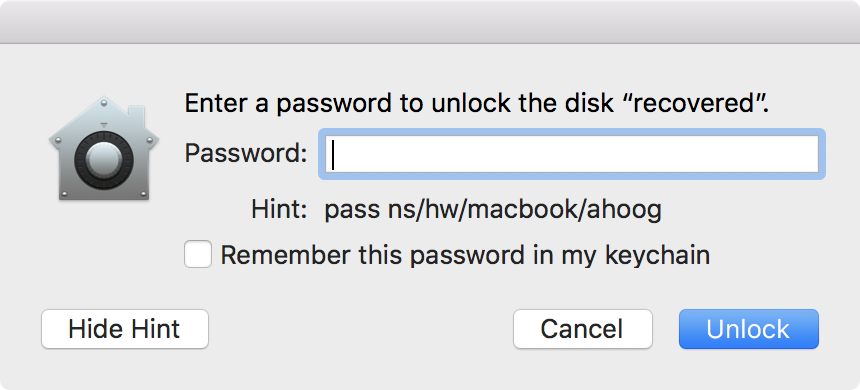Tick the Remember this password checkbox
The height and width of the screenshot is (390, 860).
pyautogui.click(x=197, y=255)
